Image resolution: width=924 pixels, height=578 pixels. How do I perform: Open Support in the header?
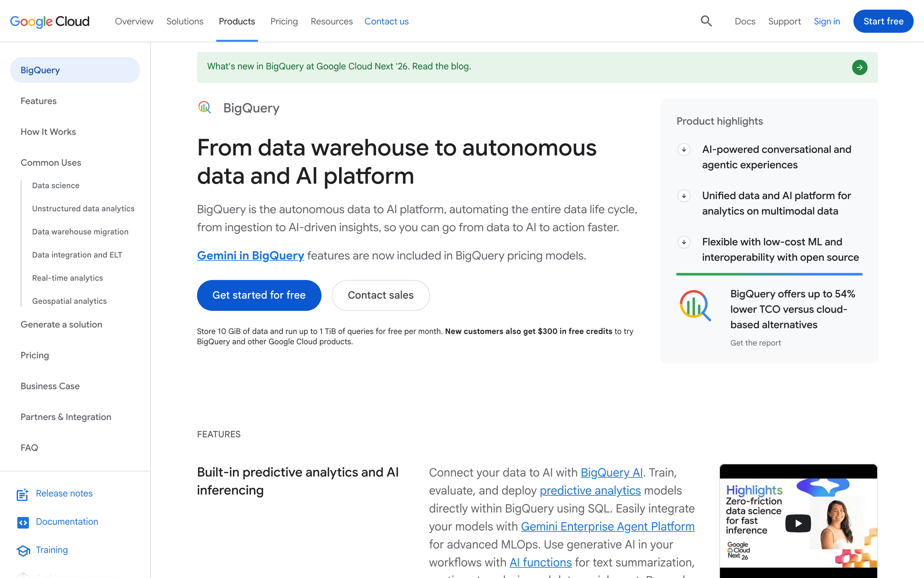coord(784,22)
